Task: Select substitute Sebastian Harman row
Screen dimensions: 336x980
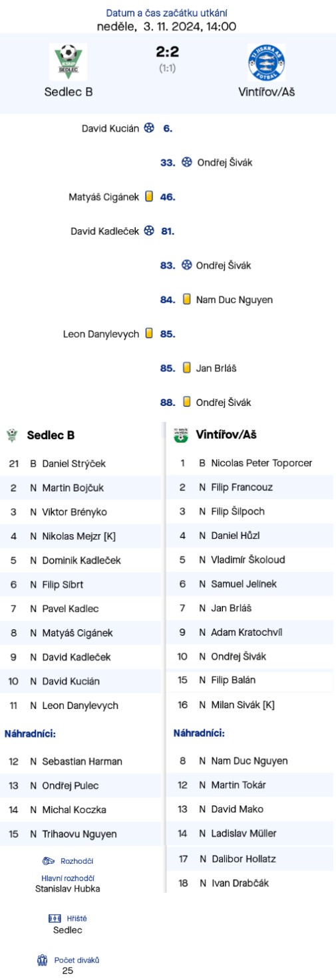Action: tap(81, 761)
